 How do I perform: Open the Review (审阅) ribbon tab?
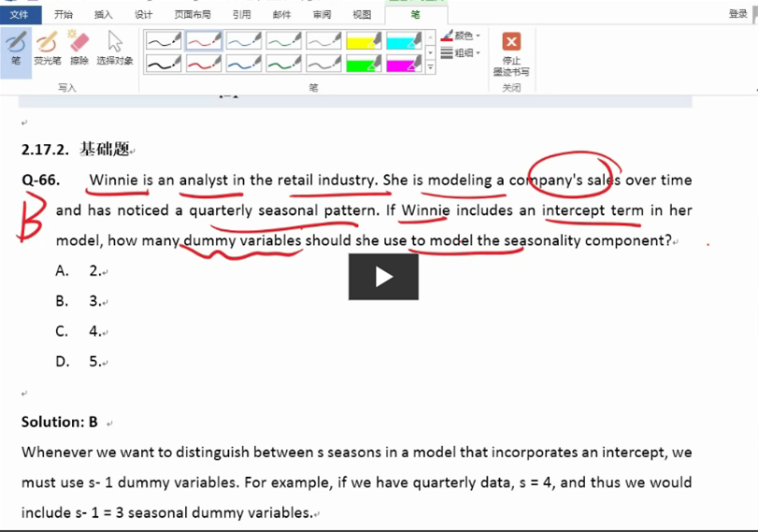tap(322, 14)
